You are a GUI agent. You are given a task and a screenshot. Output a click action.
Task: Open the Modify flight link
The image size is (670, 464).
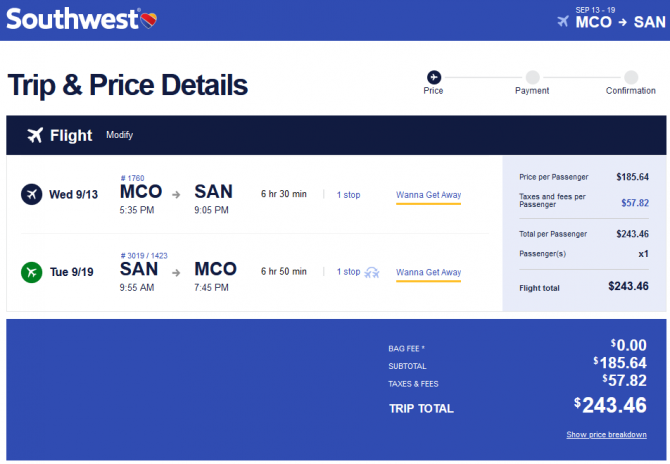120,135
